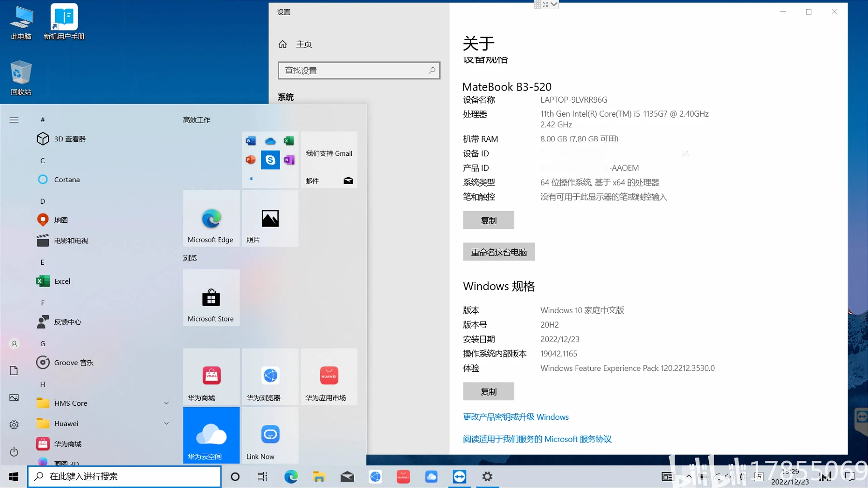
Task: Launch Cortana from the apps list
Action: pos(66,179)
